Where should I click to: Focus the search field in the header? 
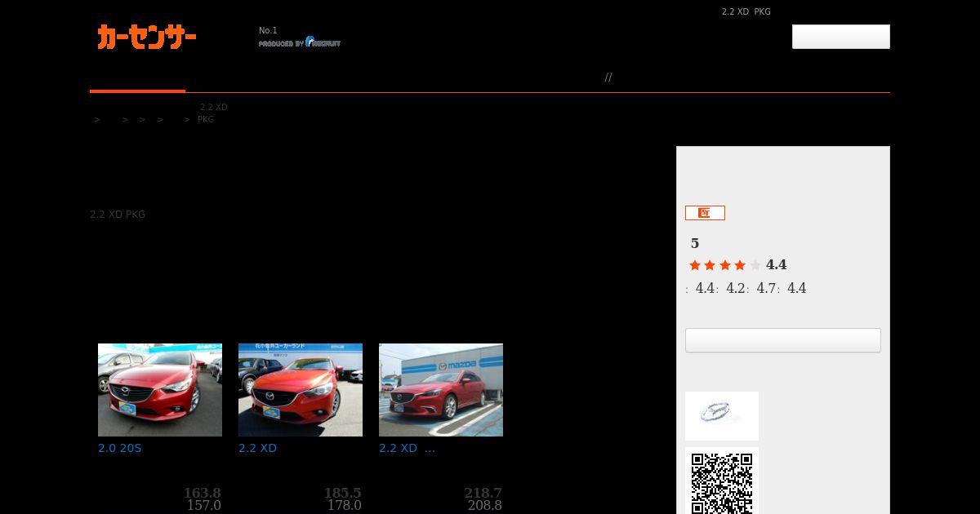click(x=840, y=37)
